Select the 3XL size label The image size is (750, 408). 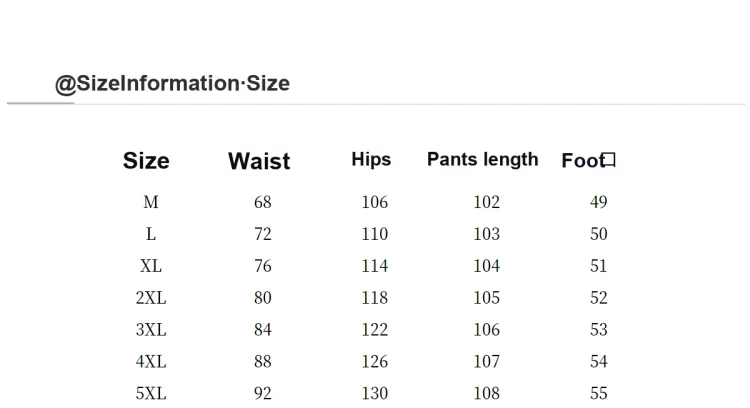[151, 330]
